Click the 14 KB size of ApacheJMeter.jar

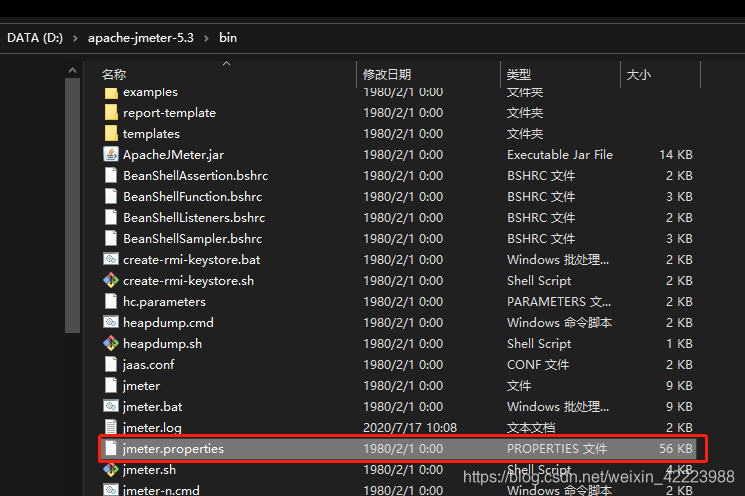click(676, 155)
